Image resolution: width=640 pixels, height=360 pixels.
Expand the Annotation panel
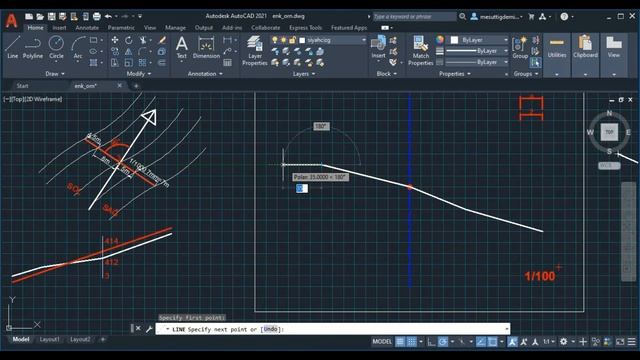[205, 74]
